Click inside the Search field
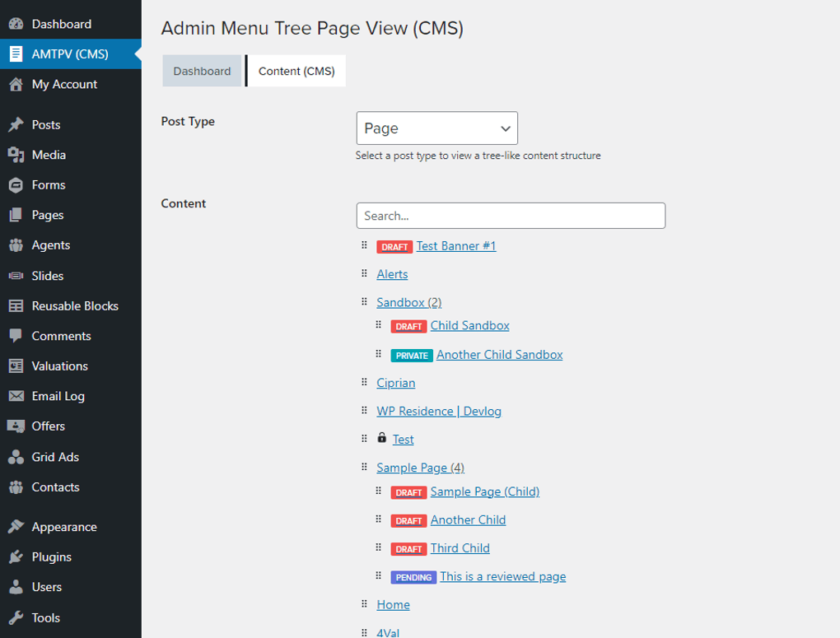Screen dimensions: 840x638 coord(511,215)
